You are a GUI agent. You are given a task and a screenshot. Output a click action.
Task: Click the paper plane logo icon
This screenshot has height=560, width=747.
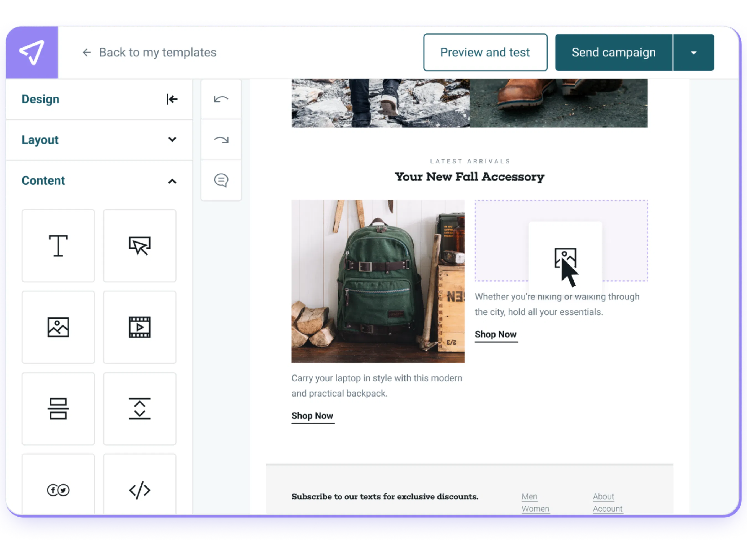tap(32, 52)
